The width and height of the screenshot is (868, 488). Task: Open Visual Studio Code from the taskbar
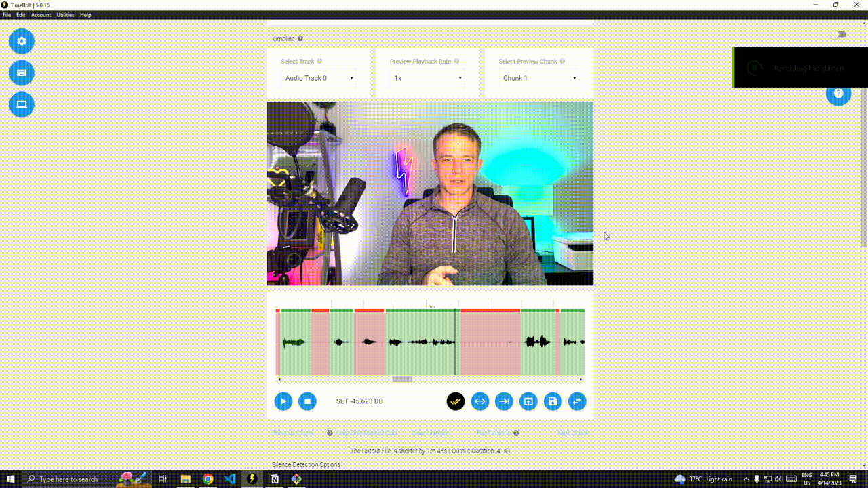(x=230, y=479)
